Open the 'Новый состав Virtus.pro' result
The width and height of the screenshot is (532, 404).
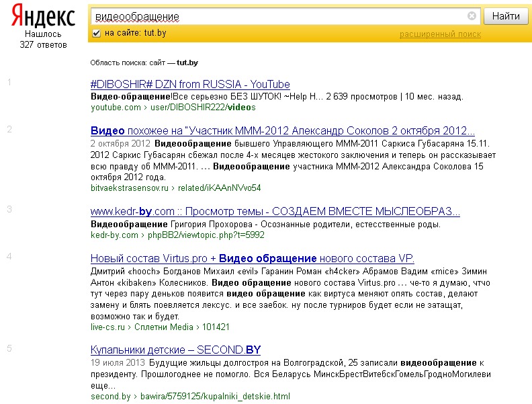coord(253,258)
